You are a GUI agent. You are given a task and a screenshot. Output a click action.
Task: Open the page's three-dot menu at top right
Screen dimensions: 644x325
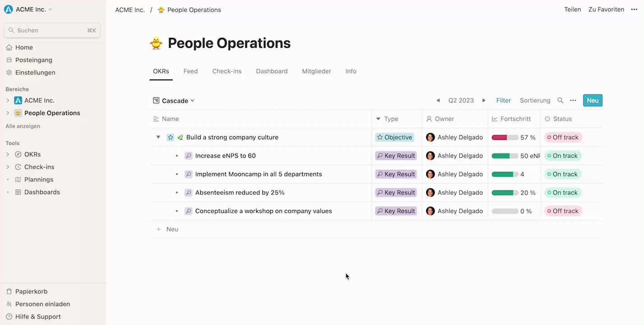pyautogui.click(x=634, y=9)
